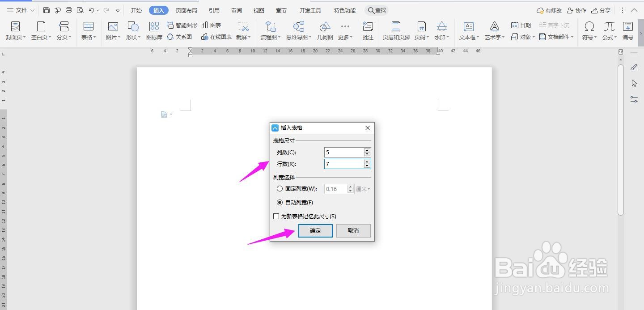This screenshot has height=310, width=644.
Task: Click the print icon in quick access toolbar
Action: tap(69, 10)
